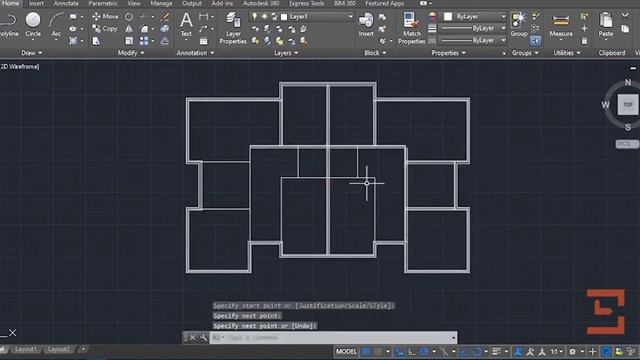Open the Parametric ribbon tab

pyautogui.click(x=103, y=3)
